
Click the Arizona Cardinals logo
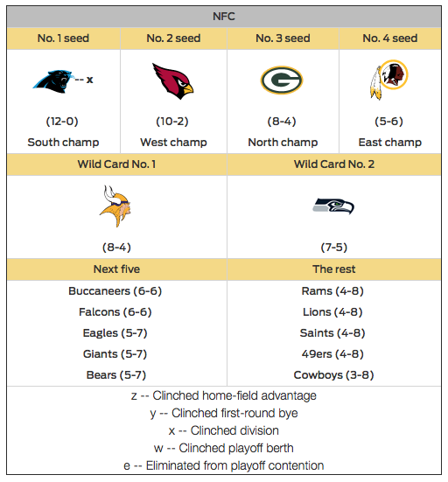(x=172, y=81)
